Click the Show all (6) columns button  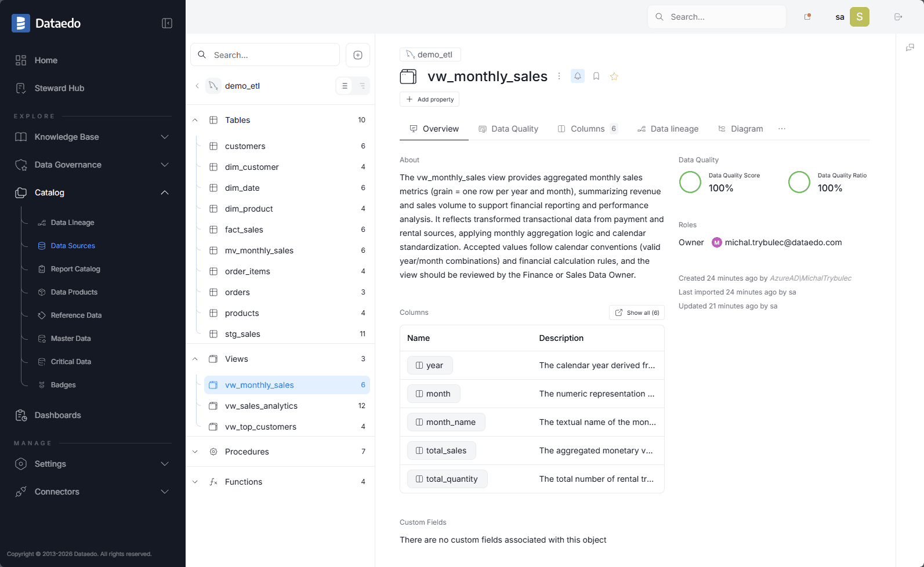pyautogui.click(x=637, y=312)
